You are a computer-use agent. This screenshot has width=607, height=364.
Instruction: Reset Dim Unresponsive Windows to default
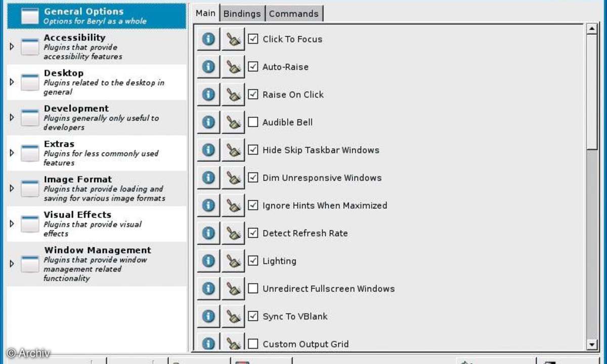tap(233, 178)
